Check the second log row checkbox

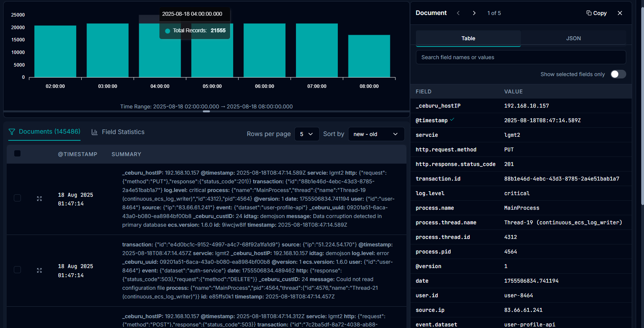click(17, 270)
